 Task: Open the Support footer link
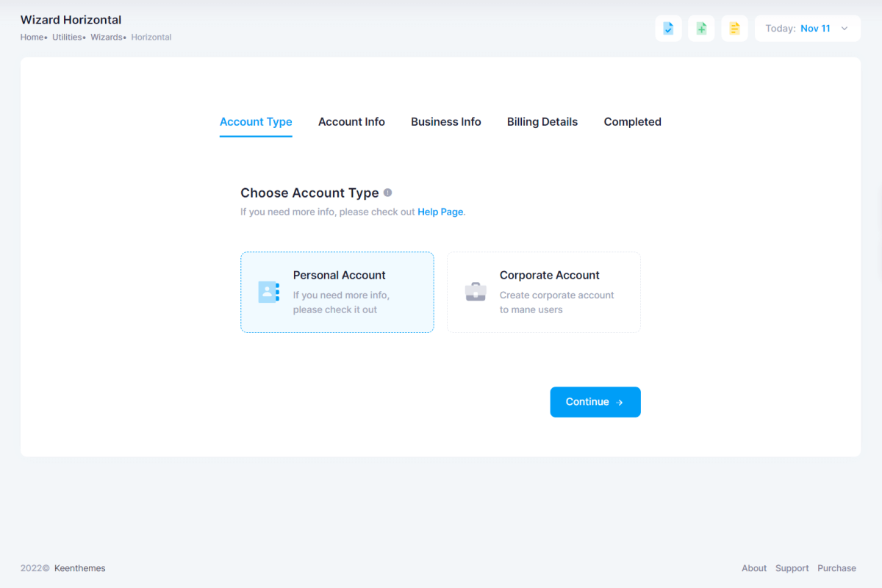(792, 568)
